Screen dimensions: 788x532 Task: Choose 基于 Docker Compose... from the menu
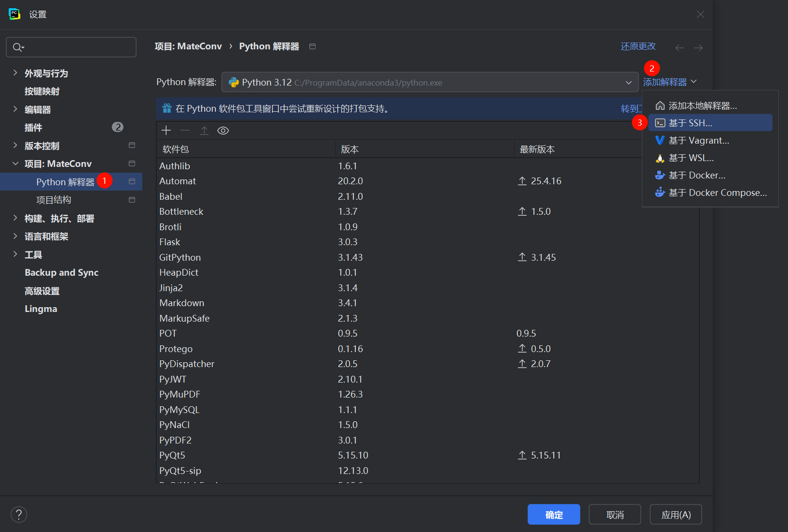click(x=710, y=192)
